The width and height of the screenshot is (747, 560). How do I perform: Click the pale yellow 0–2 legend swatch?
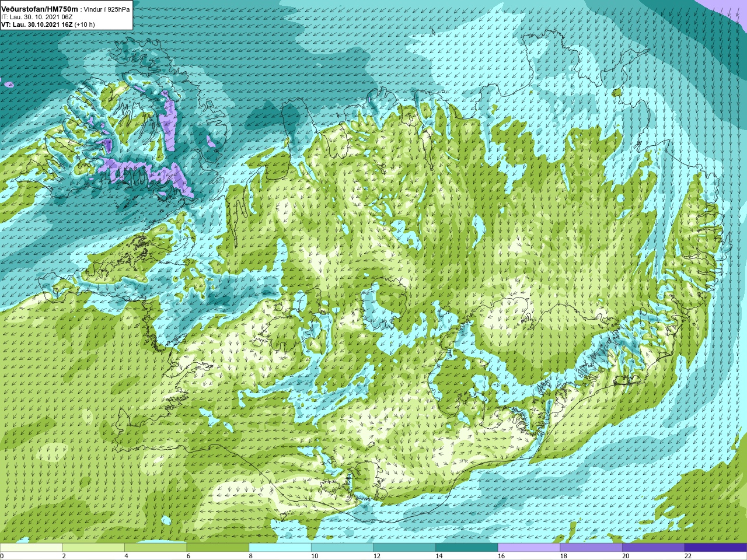point(31,548)
